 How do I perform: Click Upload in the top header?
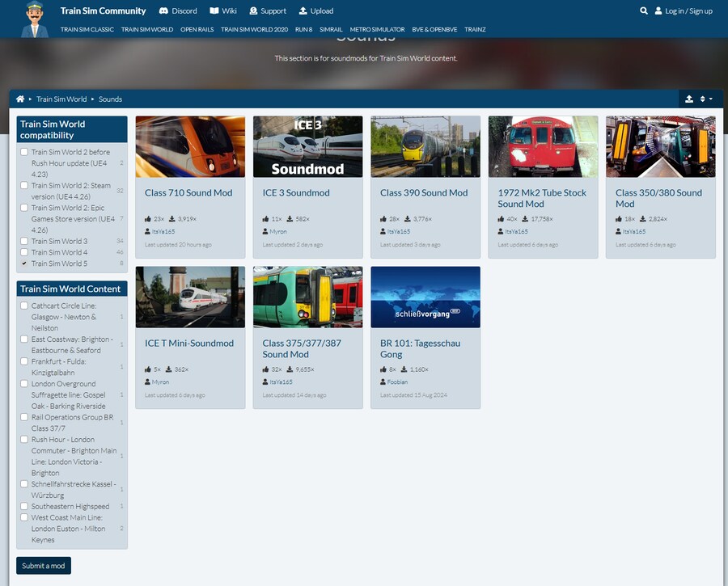click(x=315, y=11)
